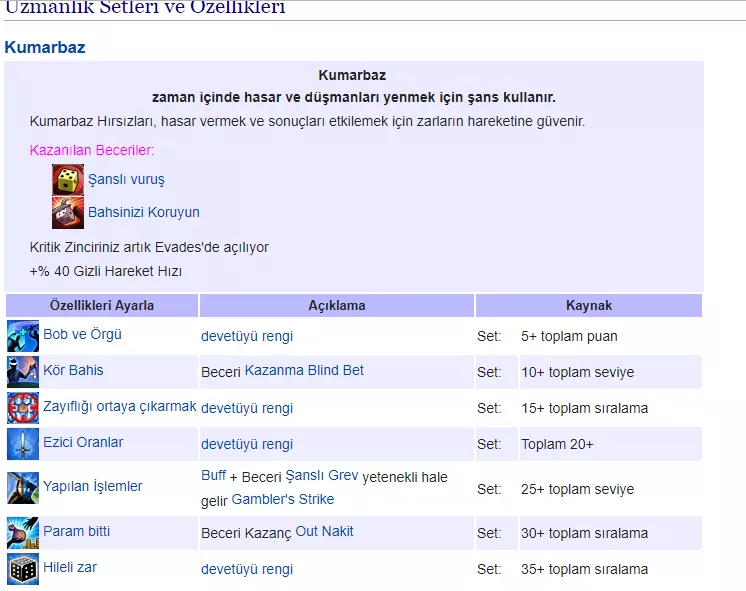This screenshot has height=591, width=746.
Task: Click the Hileli zar dice icon
Action: point(23,569)
